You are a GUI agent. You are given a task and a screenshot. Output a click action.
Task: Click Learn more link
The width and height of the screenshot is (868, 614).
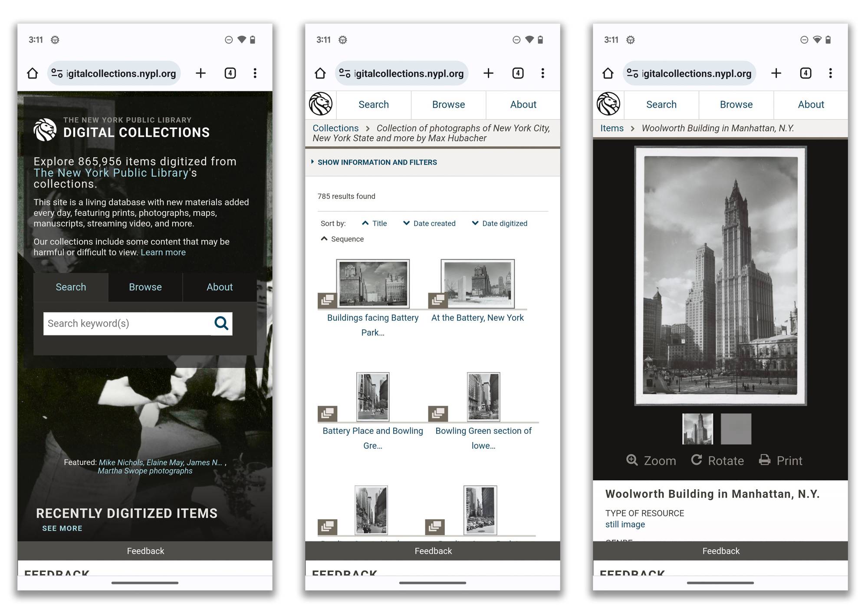coord(163,252)
